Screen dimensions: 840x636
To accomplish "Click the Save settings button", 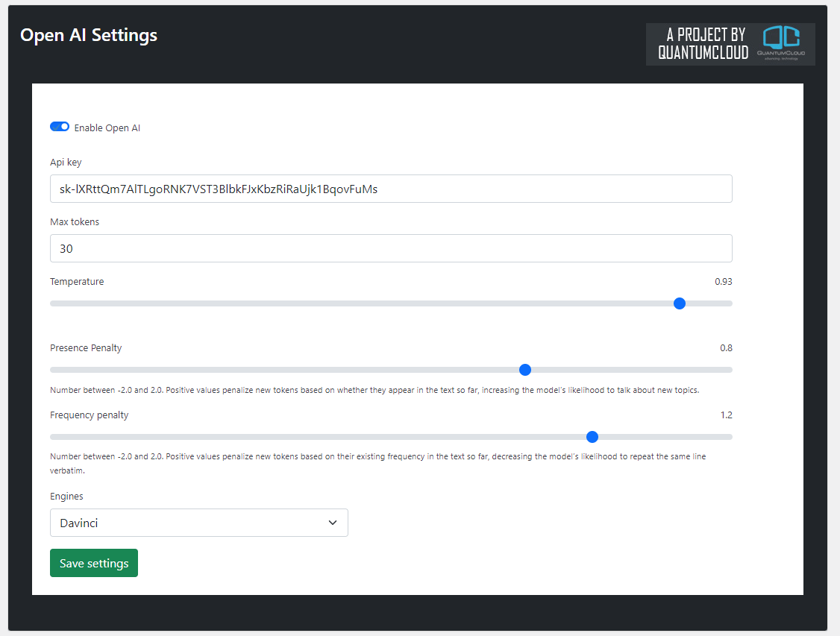I will 94,563.
